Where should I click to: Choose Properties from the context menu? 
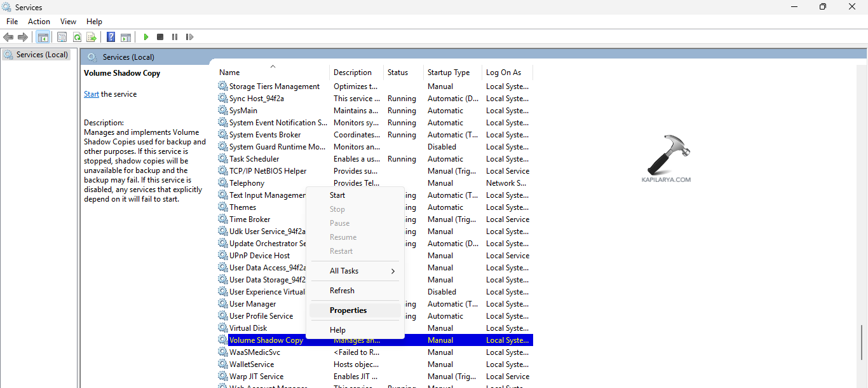pyautogui.click(x=348, y=310)
